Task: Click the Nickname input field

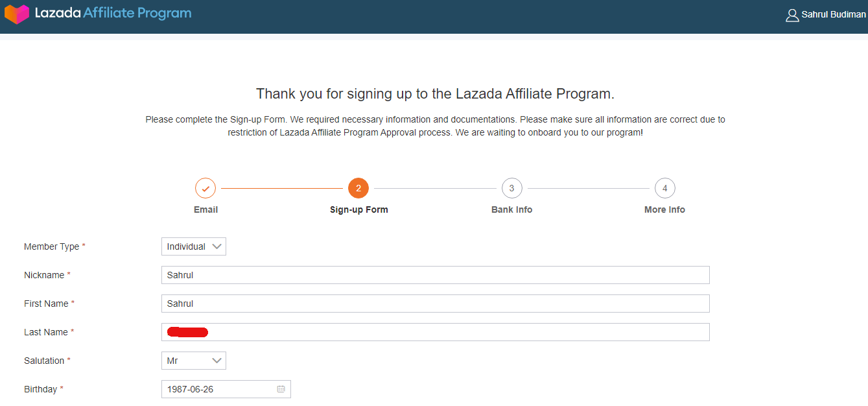Action: click(435, 275)
